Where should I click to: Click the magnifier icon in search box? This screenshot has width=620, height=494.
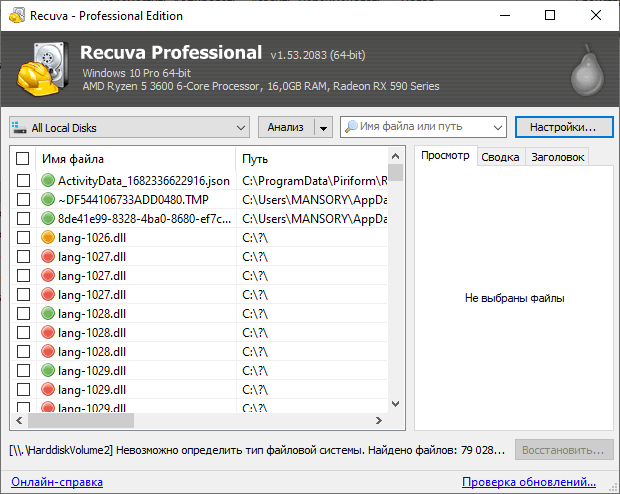click(x=351, y=128)
